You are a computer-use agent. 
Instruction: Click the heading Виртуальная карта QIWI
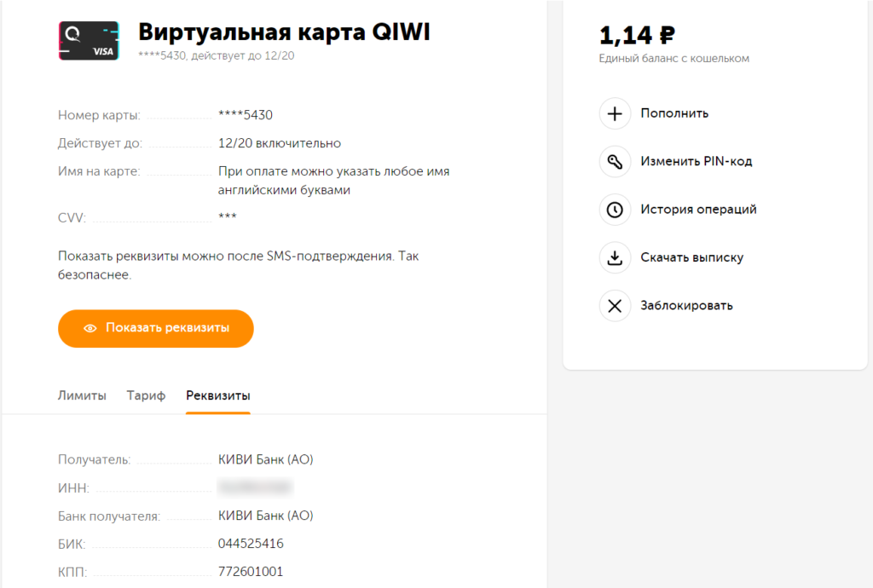[284, 32]
